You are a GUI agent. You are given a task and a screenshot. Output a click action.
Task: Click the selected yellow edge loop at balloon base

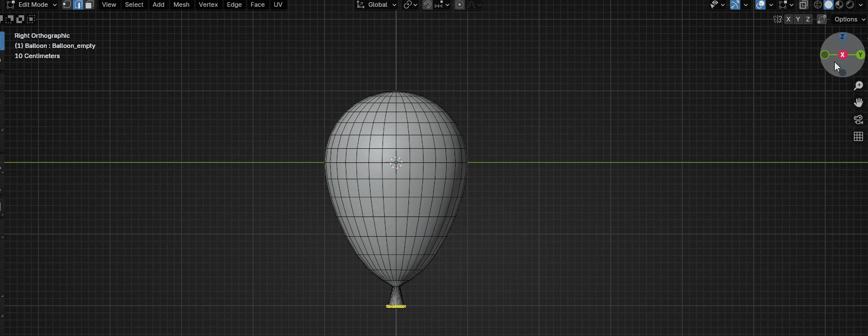[396, 306]
